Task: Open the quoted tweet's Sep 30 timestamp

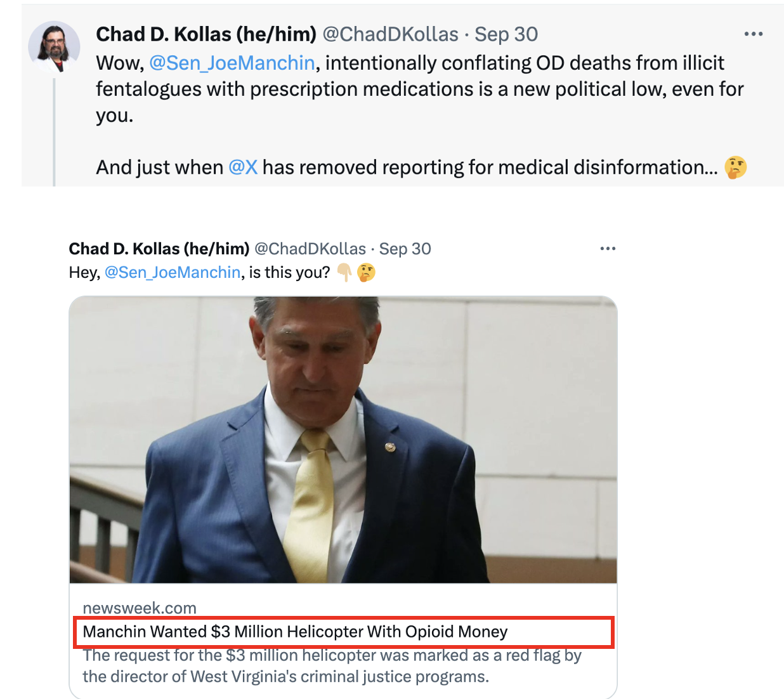Action: [x=405, y=249]
